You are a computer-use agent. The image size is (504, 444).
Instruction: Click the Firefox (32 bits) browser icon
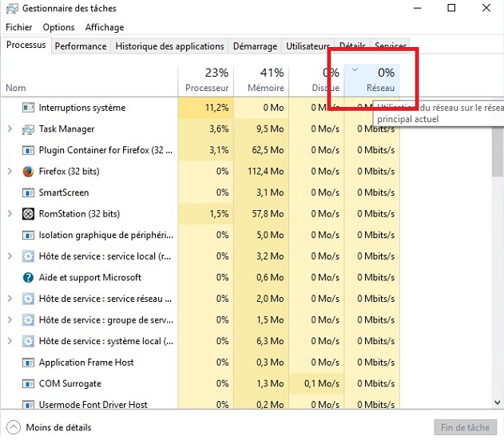[x=28, y=172]
